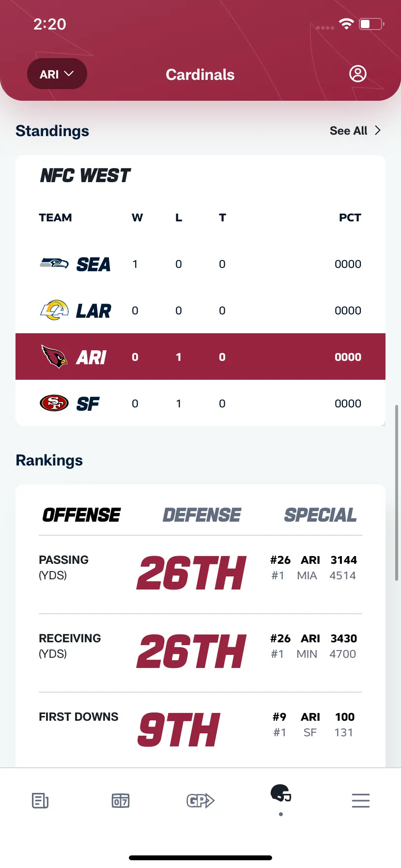Tap the Rams logo
Image resolution: width=401 pixels, height=868 pixels.
54,310
